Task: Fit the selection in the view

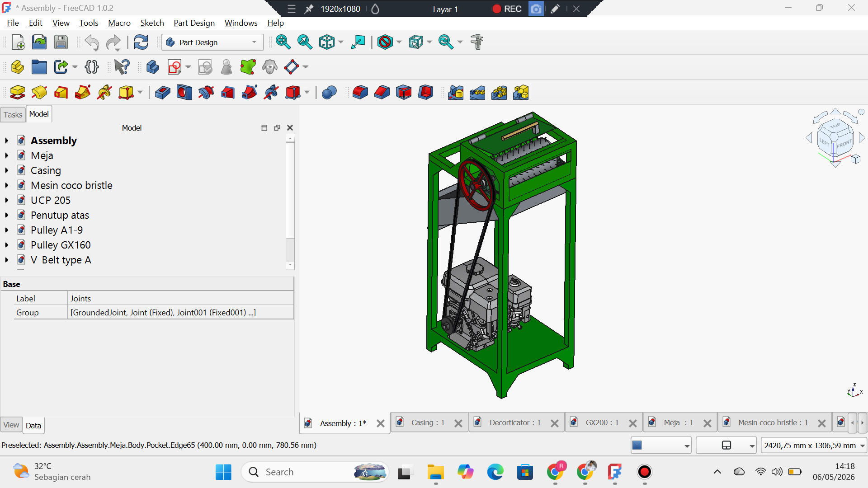Action: coord(305,42)
